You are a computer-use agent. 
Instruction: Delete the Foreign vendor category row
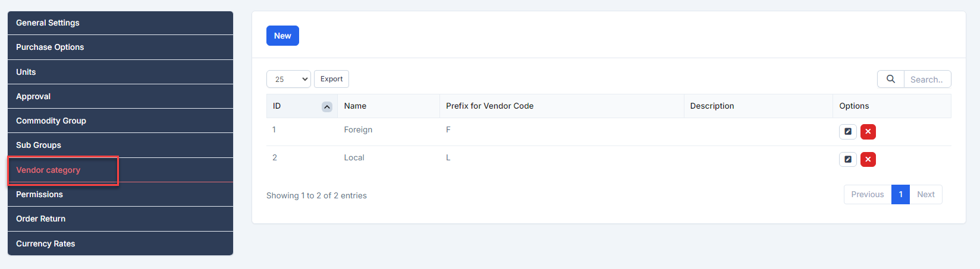(868, 132)
